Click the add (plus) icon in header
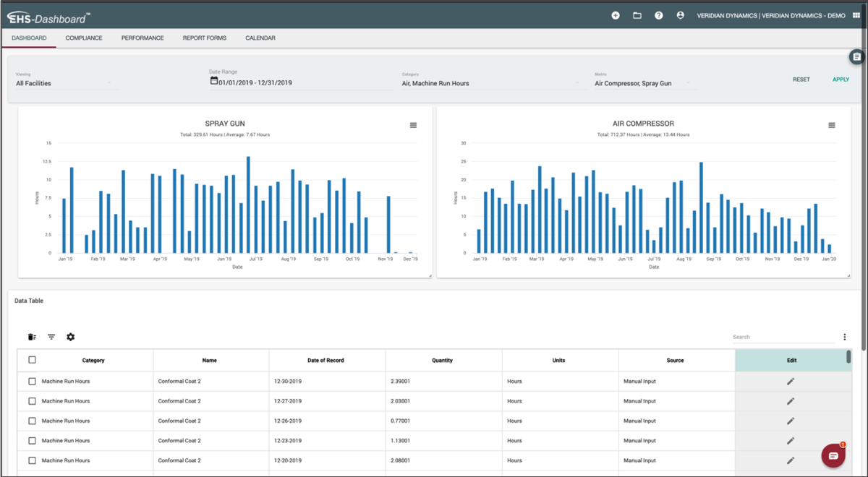Viewport: 868px width, 477px height. (x=616, y=15)
